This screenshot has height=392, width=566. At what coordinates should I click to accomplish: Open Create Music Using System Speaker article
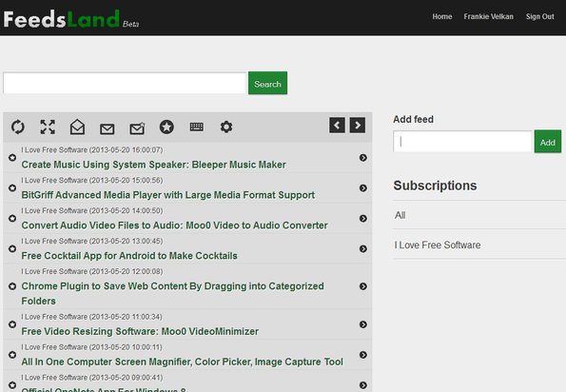[153, 165]
